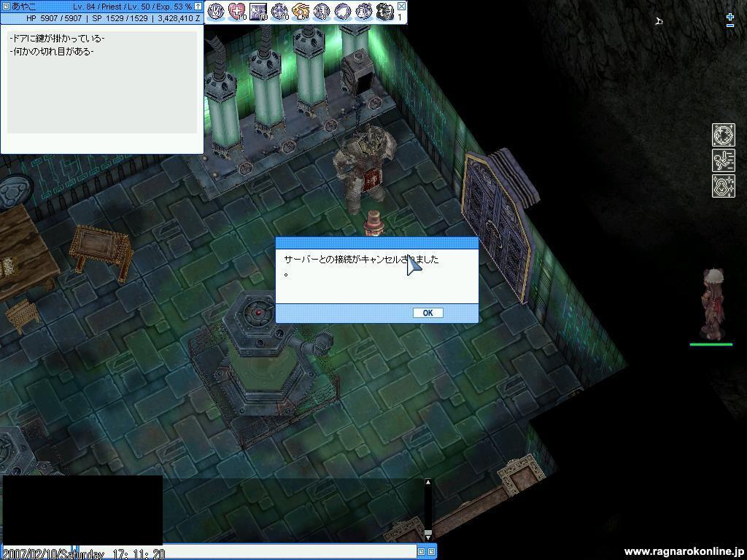Click the fourth round skill icon in hotkey bar
This screenshot has width=747, height=560.
click(279, 12)
